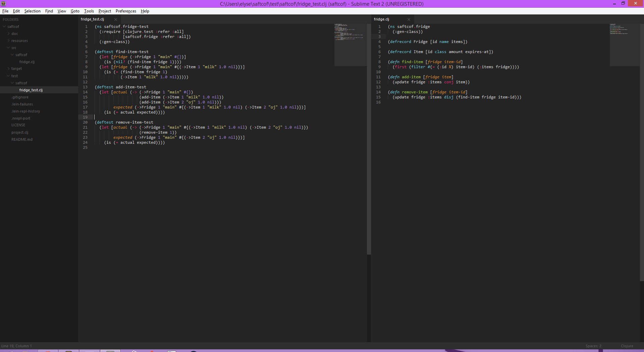
Task: Click defn find-item in fridge.clj
Action: (425, 62)
